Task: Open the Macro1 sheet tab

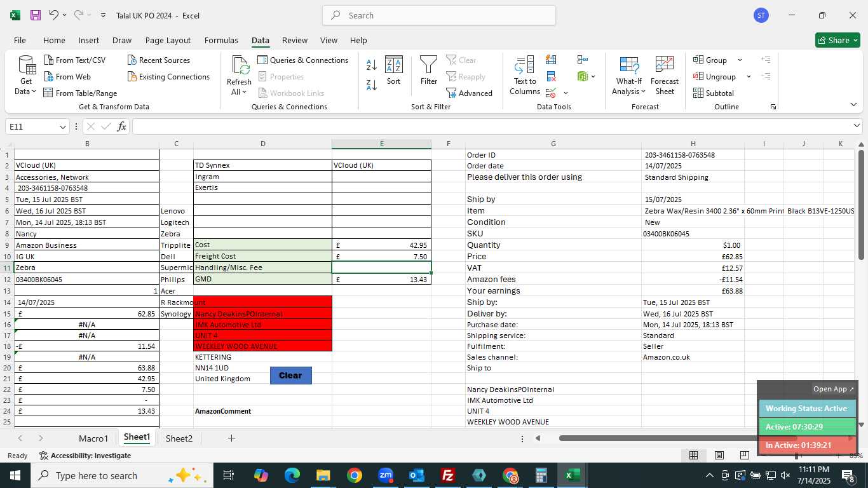Action: pos(93,438)
